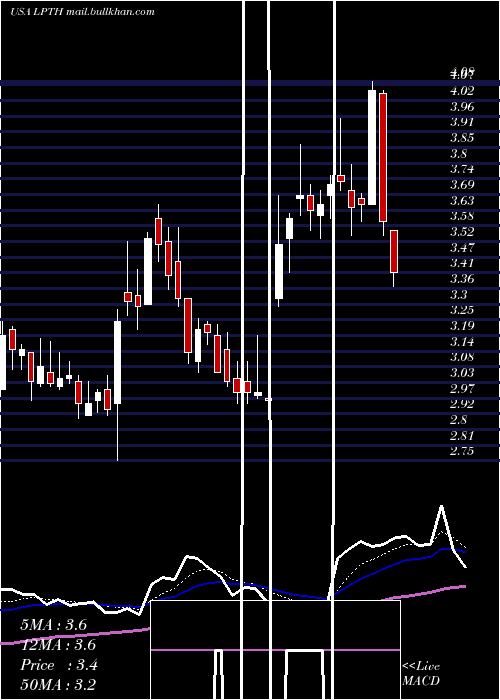Select the 3.96 price axis label
The height and width of the screenshot is (700, 500).
tap(462, 107)
